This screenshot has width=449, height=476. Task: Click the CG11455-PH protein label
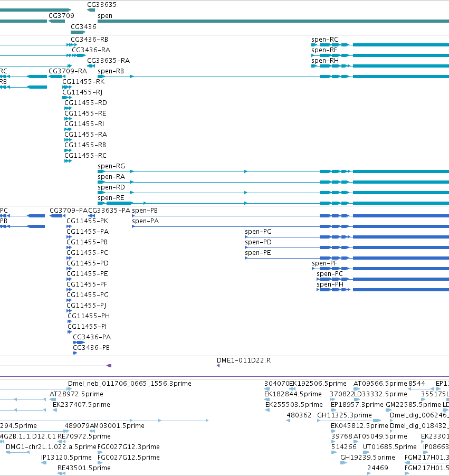(89, 316)
